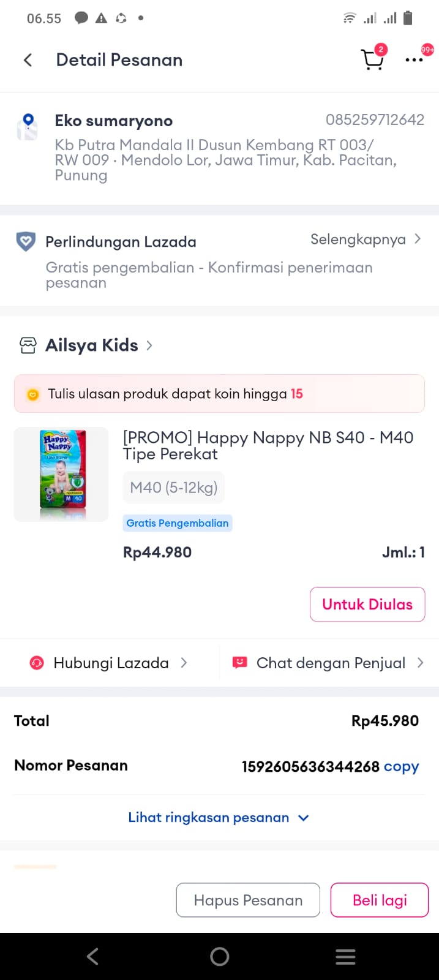Tap the Perlindungan Lazada shield icon
Screen dimensions: 439x980
[26, 242]
